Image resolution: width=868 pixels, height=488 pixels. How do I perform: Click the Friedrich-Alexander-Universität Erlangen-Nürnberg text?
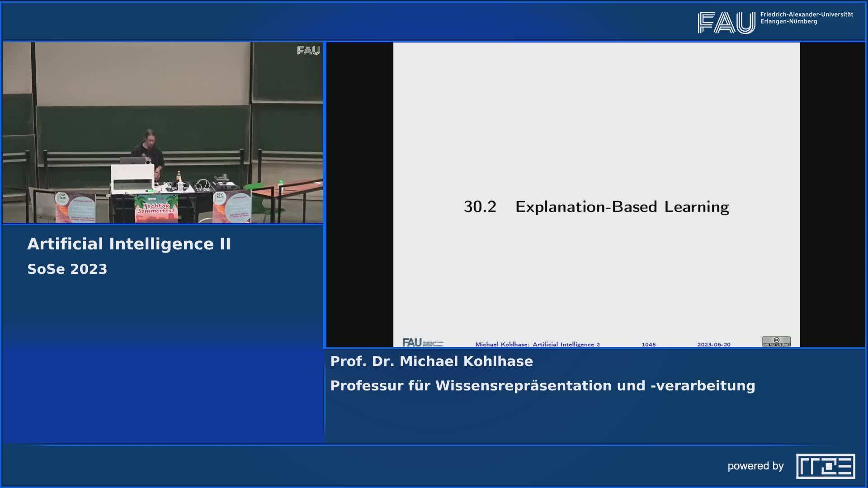[x=806, y=18]
